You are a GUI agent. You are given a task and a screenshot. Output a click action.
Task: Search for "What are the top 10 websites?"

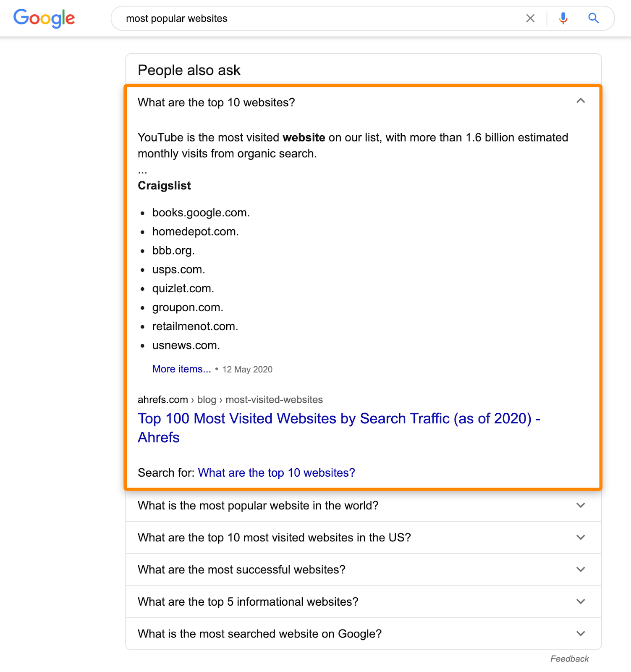(x=276, y=472)
